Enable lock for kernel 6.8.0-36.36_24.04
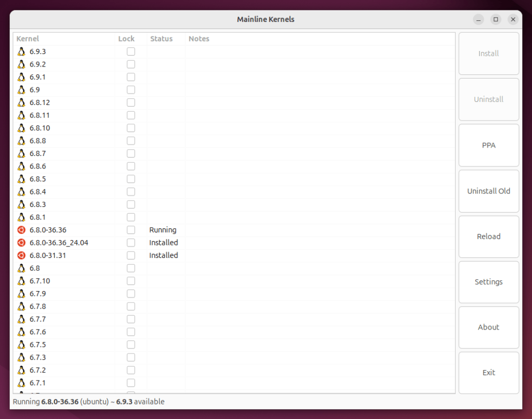The image size is (532, 419). click(131, 242)
